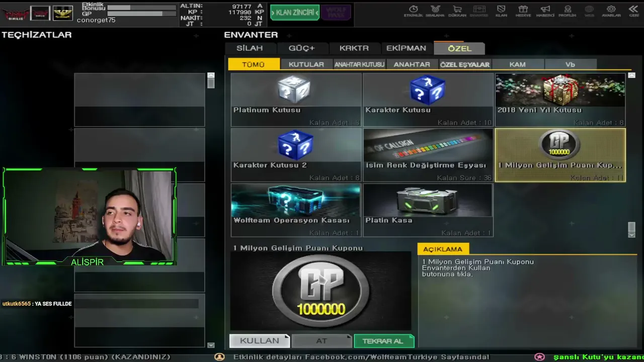The height and width of the screenshot is (362, 644).
Task: Click the KP balance 117998
Action: tap(239, 12)
